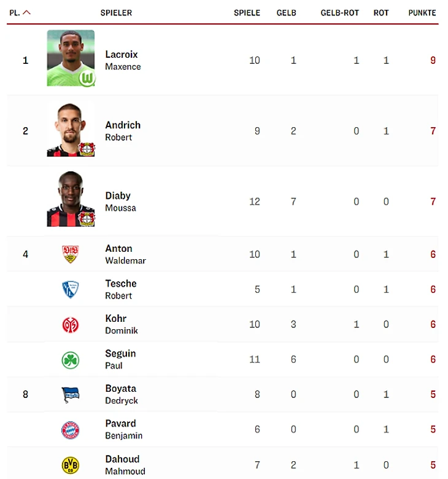Toggle sort order arrow next to PL.
Image resolution: width=448 pixels, height=479 pixels.
pyautogui.click(x=27, y=12)
